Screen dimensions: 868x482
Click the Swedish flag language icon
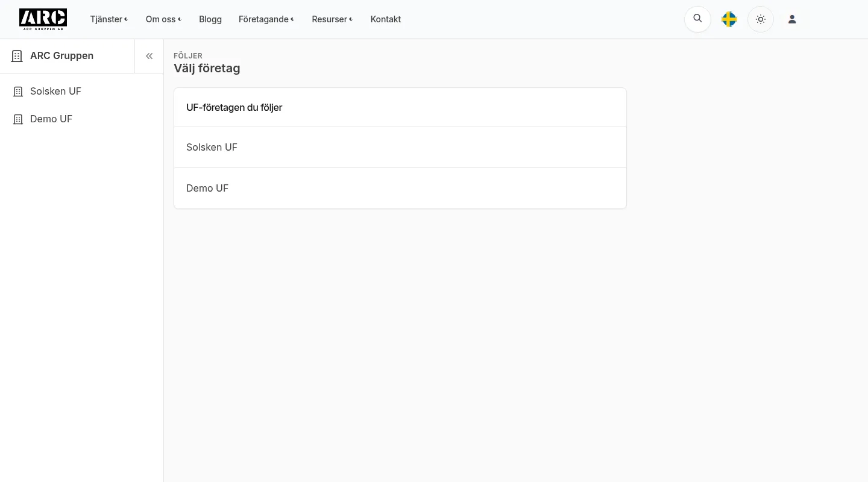click(x=729, y=19)
